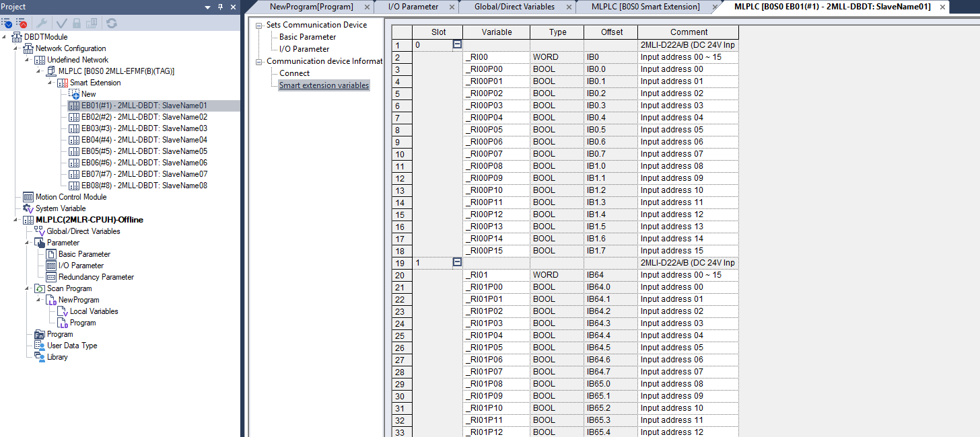Screen dimensions: 980x437
Task: Click the Parameter hand icon in tree
Action: point(40,243)
